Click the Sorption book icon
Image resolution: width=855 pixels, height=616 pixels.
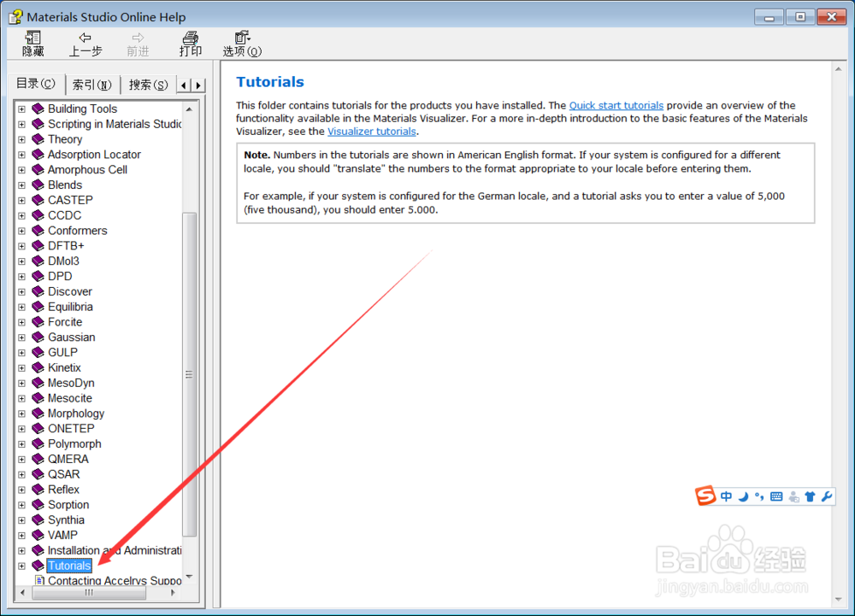point(38,505)
